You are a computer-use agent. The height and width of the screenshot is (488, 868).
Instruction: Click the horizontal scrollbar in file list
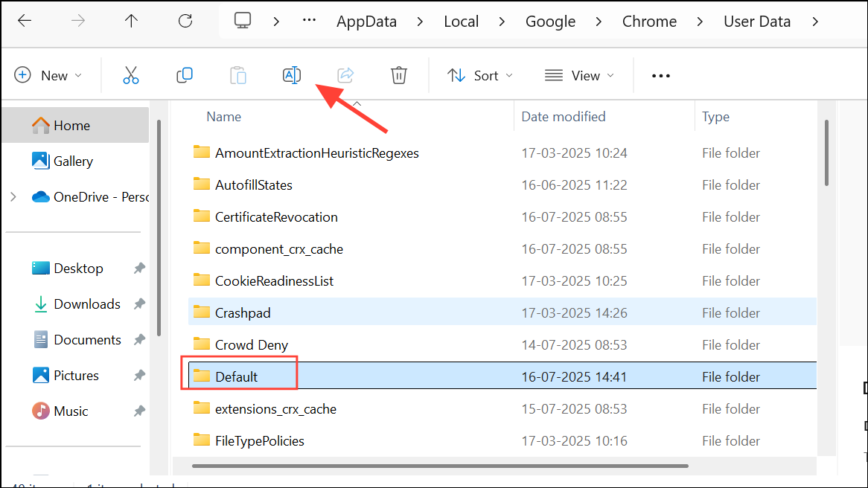439,466
